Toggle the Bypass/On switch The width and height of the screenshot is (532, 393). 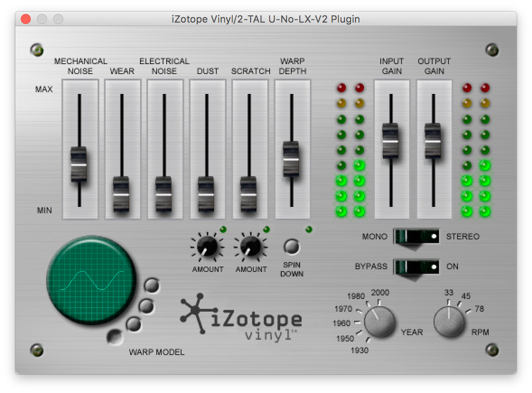416,267
